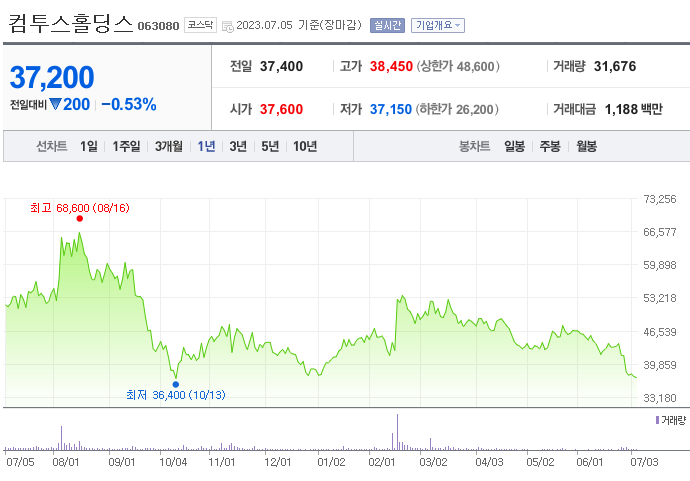Click the 07/03 date axis label
Image resolution: width=690 pixels, height=481 pixels.
(644, 462)
